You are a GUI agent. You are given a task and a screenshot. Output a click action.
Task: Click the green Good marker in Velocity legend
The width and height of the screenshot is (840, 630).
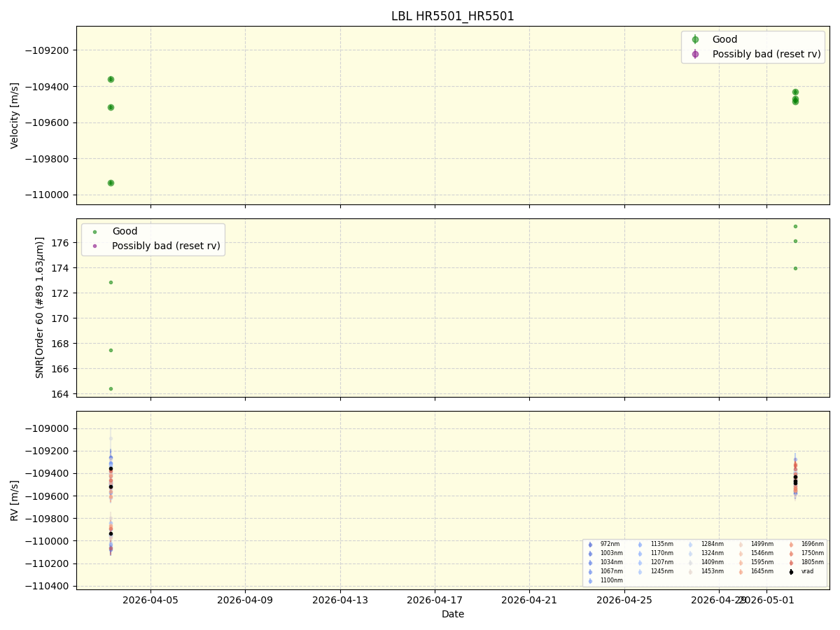pyautogui.click(x=695, y=40)
